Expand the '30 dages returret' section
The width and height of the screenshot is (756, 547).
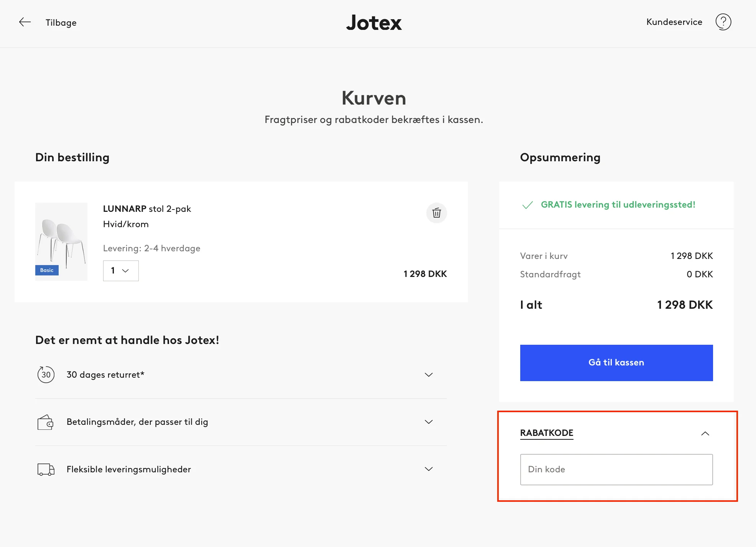coord(429,375)
